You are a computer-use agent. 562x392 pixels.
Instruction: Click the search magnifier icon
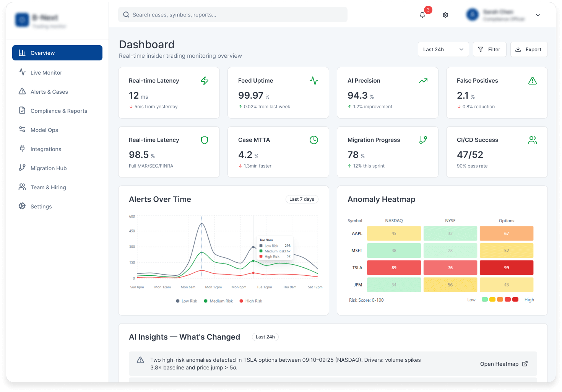(126, 15)
